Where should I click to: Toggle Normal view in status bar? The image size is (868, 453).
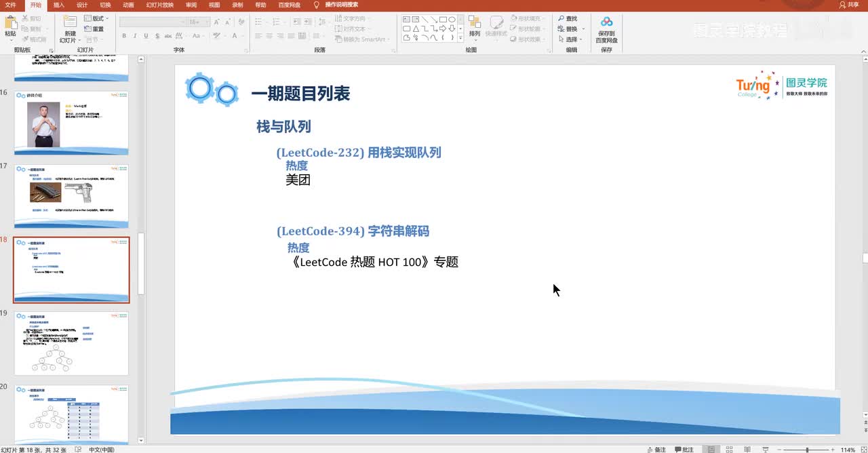[x=711, y=449]
